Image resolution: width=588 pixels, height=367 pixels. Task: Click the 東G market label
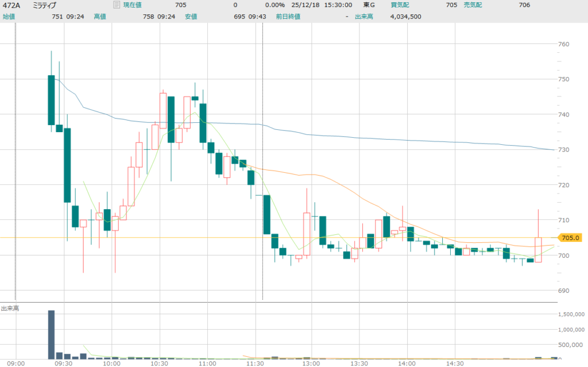370,5
